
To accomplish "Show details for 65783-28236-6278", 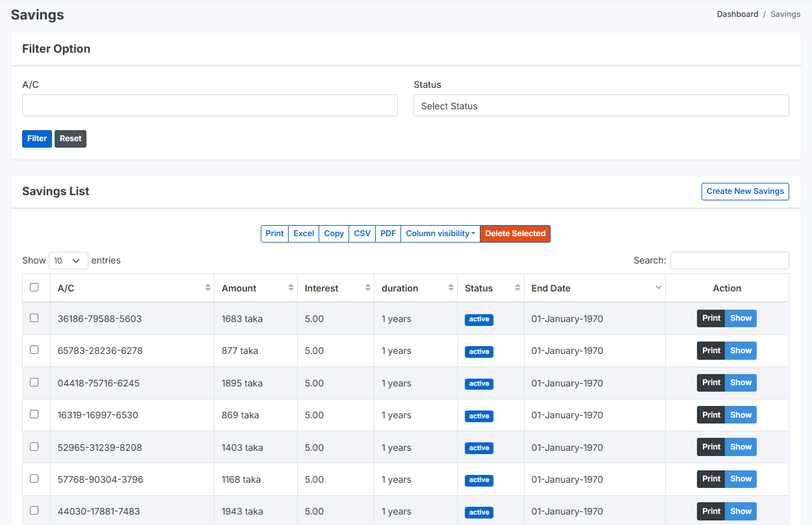I will 740,350.
